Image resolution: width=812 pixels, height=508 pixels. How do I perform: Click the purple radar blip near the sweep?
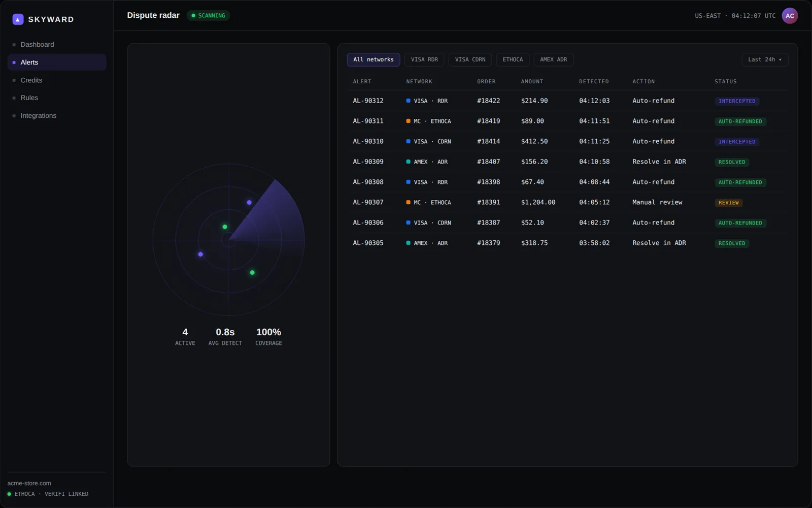pyautogui.click(x=249, y=202)
